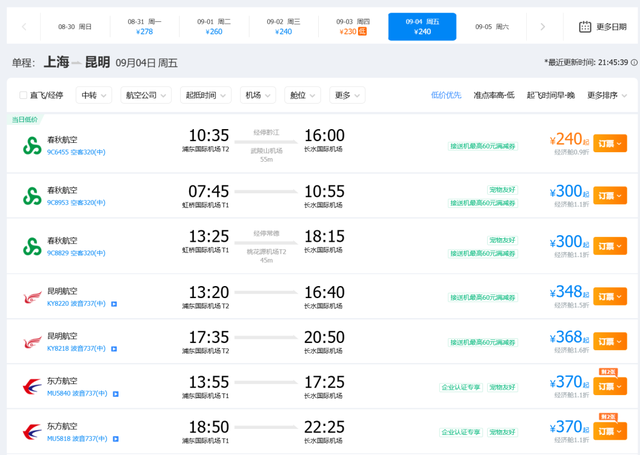Sort results by 准点率高-低
Screen dimensions: 640x455
494,95
